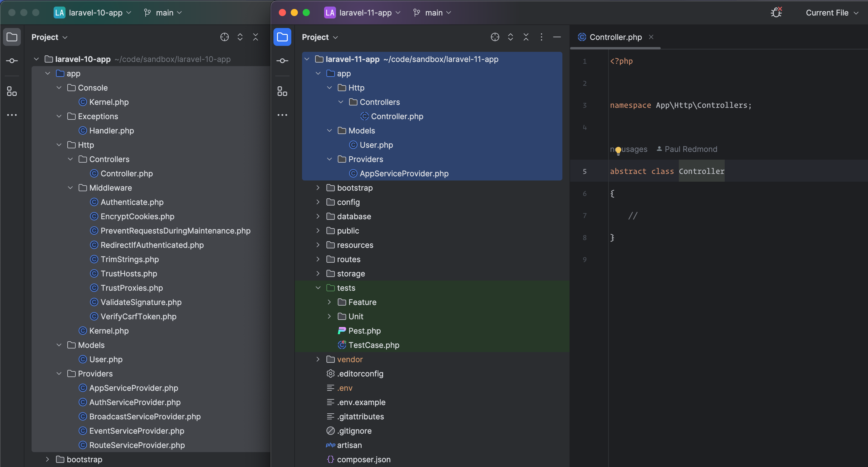Collapse the Providers folder in laravel-10-app
Image resolution: width=868 pixels, height=467 pixels.
pos(59,373)
